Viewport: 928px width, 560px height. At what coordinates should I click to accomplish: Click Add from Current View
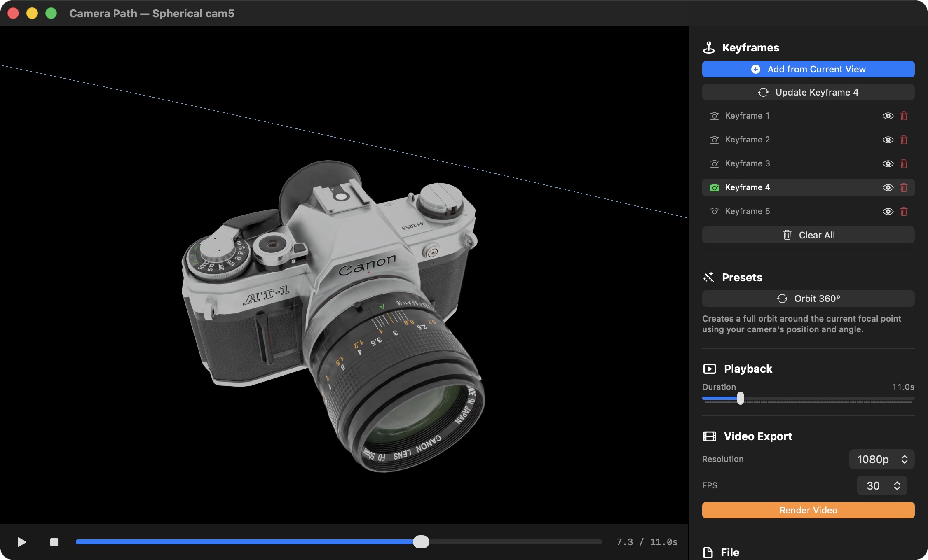click(x=808, y=69)
